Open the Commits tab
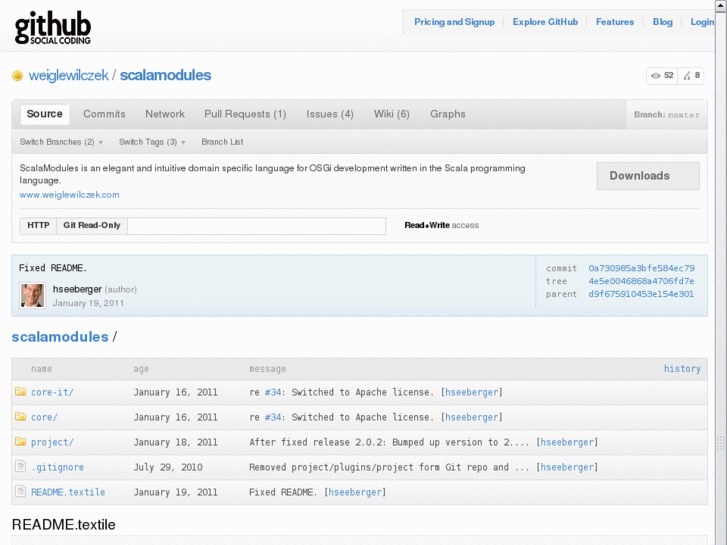Image resolution: width=727 pixels, height=545 pixels. point(104,114)
